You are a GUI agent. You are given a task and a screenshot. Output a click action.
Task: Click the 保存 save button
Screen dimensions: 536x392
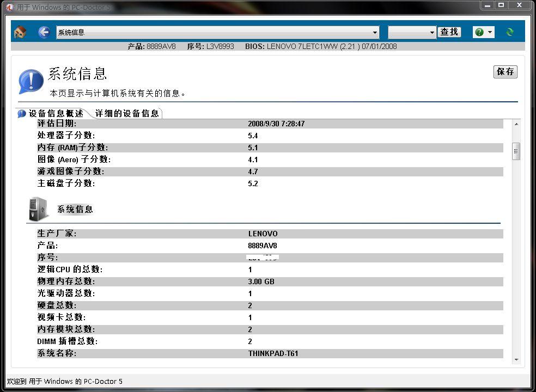point(505,72)
